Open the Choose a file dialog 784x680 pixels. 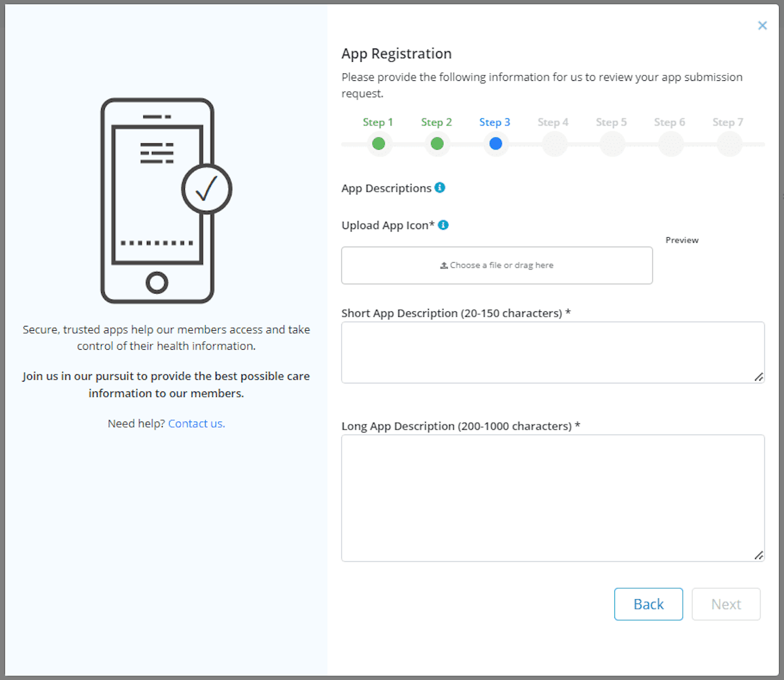pos(497,265)
